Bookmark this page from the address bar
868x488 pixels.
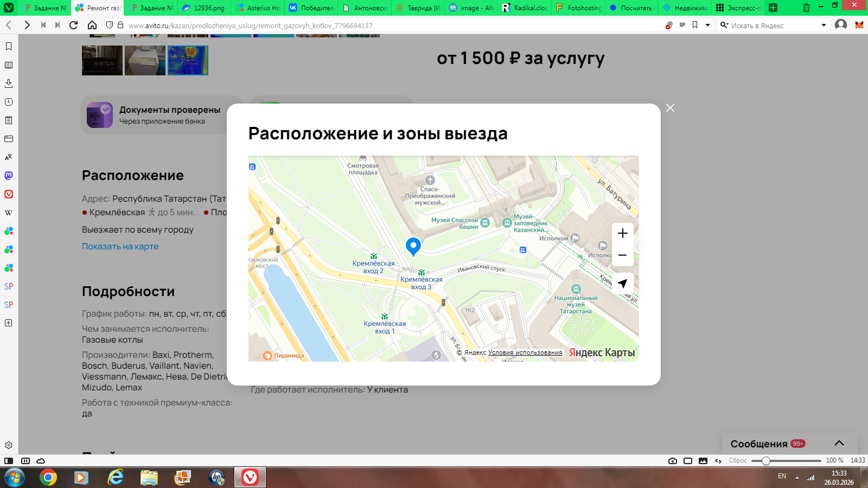point(695,25)
